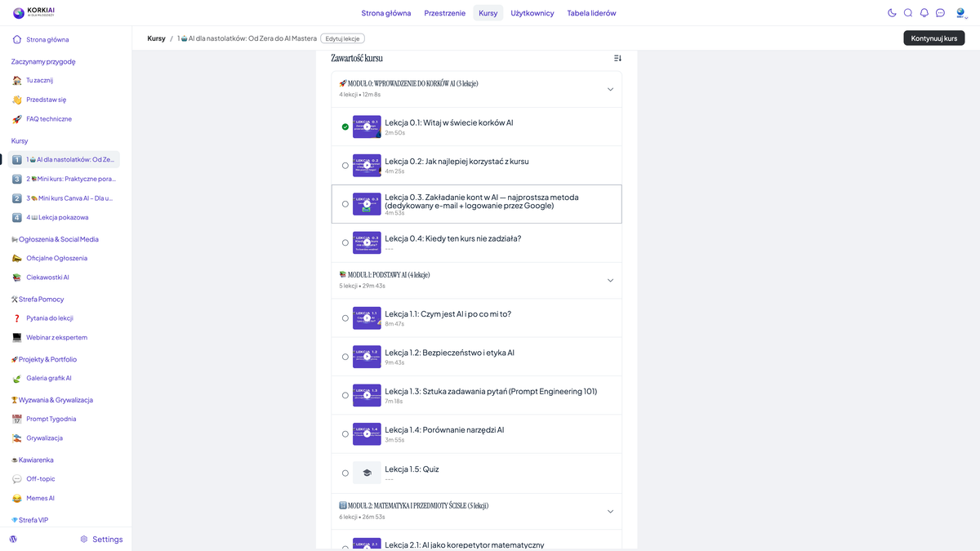
Task: Collapse Moduł 2 Matematyka chevron
Action: pyautogui.click(x=610, y=511)
